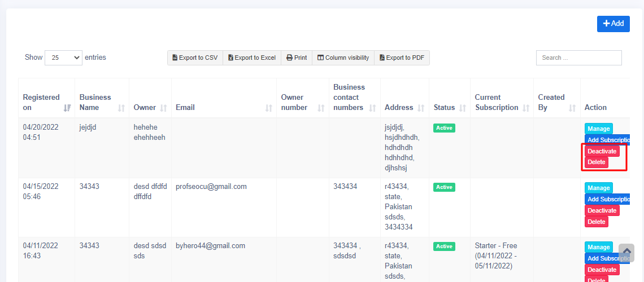
Task: Export table to CSV
Action: pyautogui.click(x=195, y=58)
